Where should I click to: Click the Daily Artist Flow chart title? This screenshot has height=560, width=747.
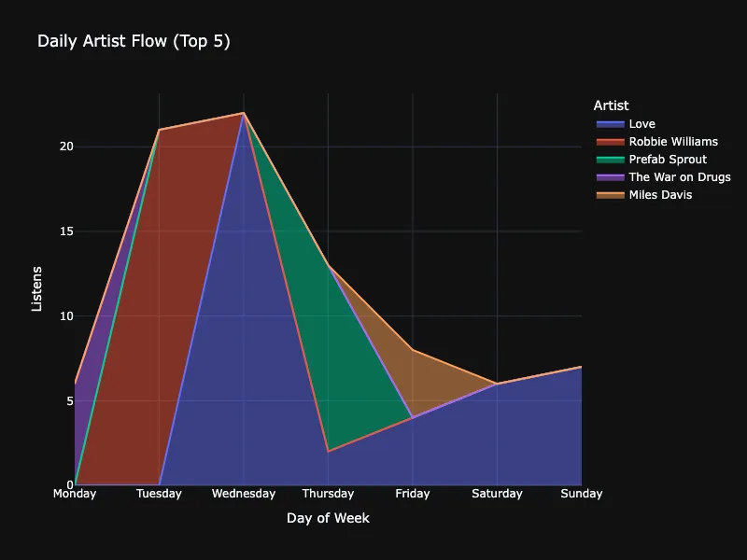pos(134,41)
